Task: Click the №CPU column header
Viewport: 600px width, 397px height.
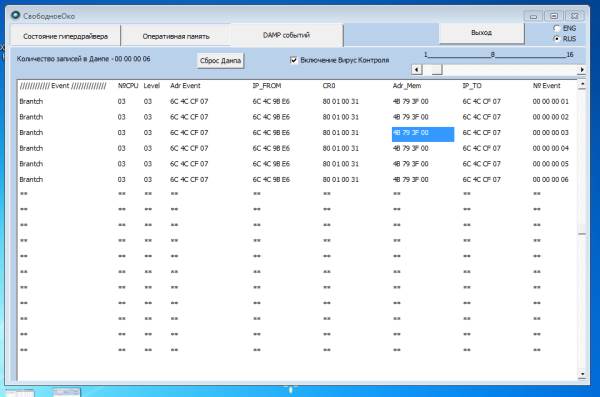Action: click(x=128, y=86)
